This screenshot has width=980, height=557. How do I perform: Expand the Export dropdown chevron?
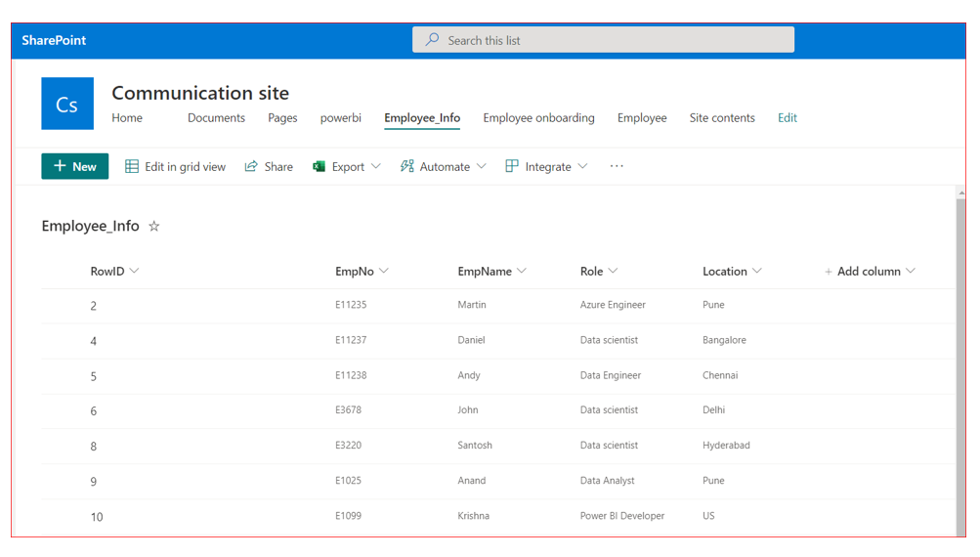click(x=375, y=166)
